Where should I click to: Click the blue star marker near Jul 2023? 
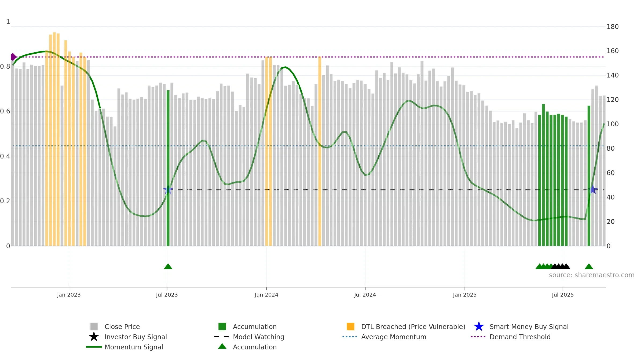point(168,190)
